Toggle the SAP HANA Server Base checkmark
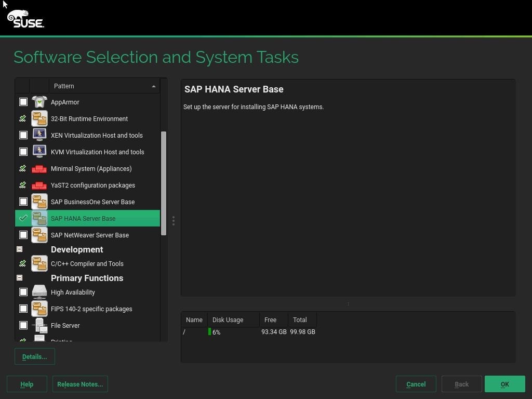532x399 pixels. (23, 218)
